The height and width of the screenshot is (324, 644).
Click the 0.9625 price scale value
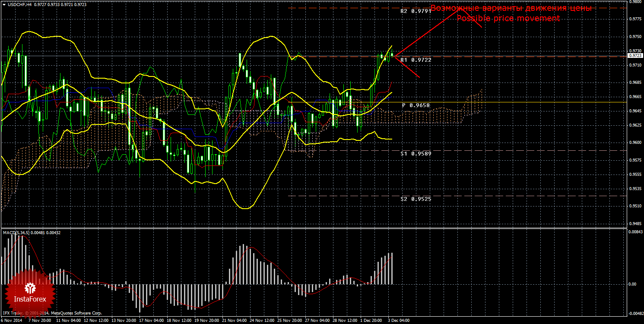(x=634, y=125)
